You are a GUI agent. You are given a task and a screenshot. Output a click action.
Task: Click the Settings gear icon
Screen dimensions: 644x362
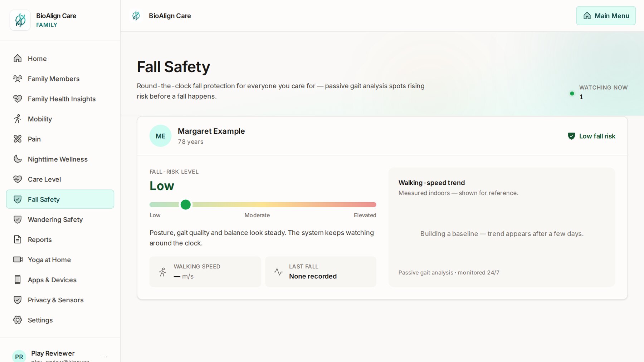[18, 320]
